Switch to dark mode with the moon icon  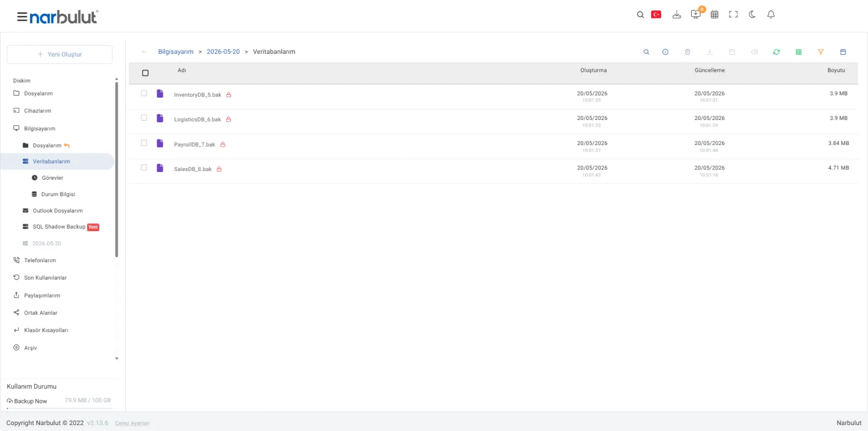pos(752,15)
